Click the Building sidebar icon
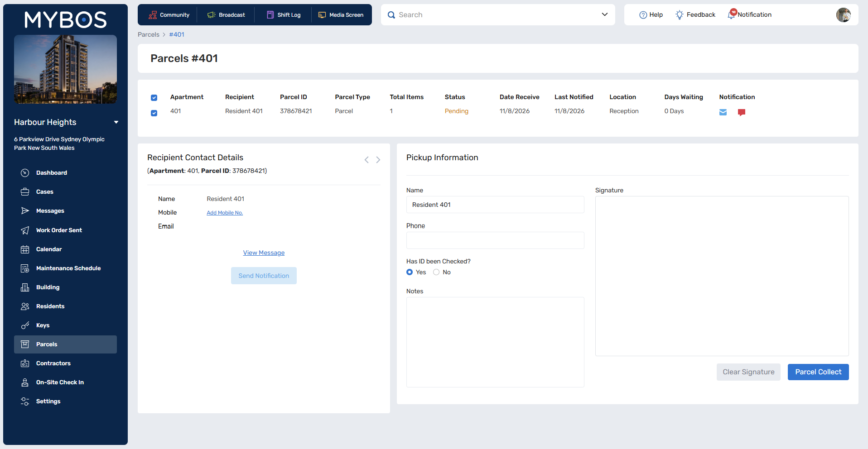This screenshot has width=868, height=449. [25, 287]
